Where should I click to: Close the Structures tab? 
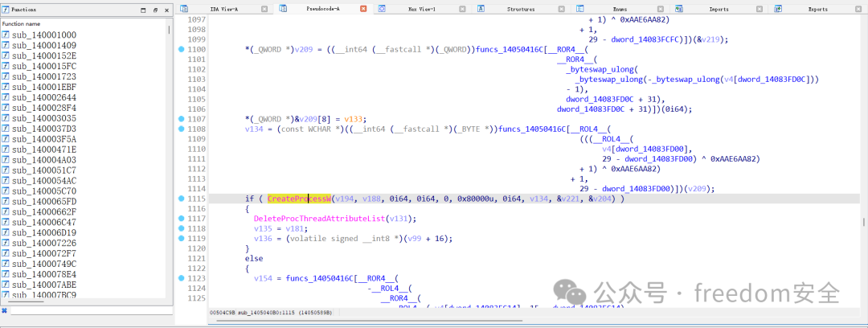point(561,9)
